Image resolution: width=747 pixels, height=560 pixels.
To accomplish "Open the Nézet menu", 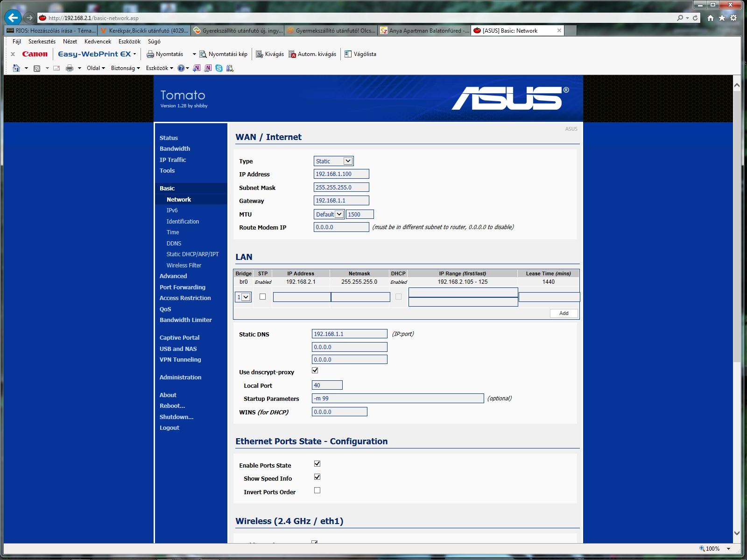I will click(x=70, y=42).
